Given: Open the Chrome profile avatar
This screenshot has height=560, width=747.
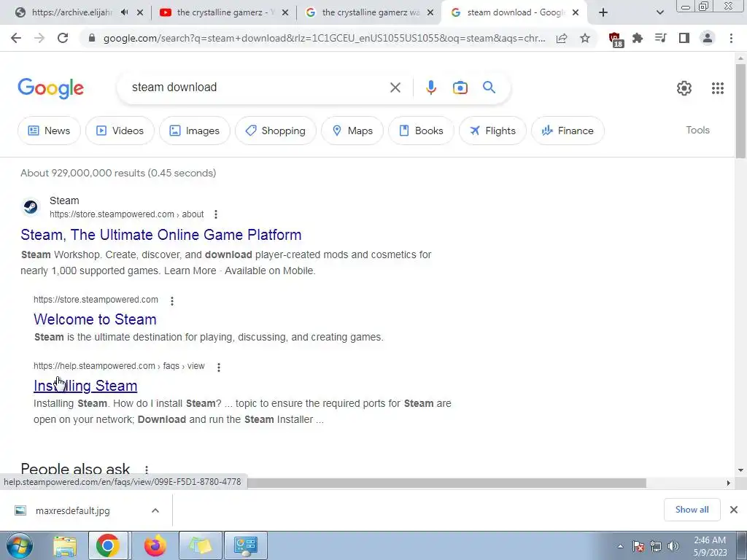Looking at the screenshot, I should pos(708,38).
